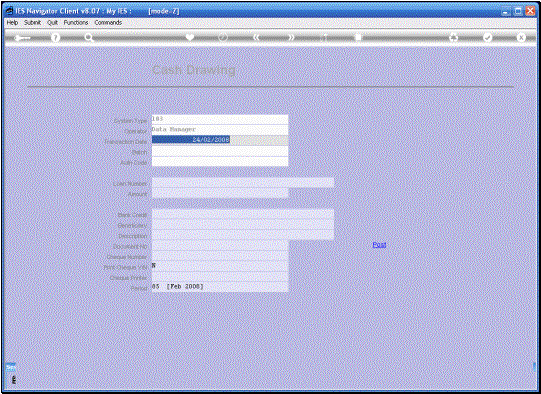The image size is (541, 394).
Task: Click the round X cancel toolbar icon
Action: (x=521, y=37)
